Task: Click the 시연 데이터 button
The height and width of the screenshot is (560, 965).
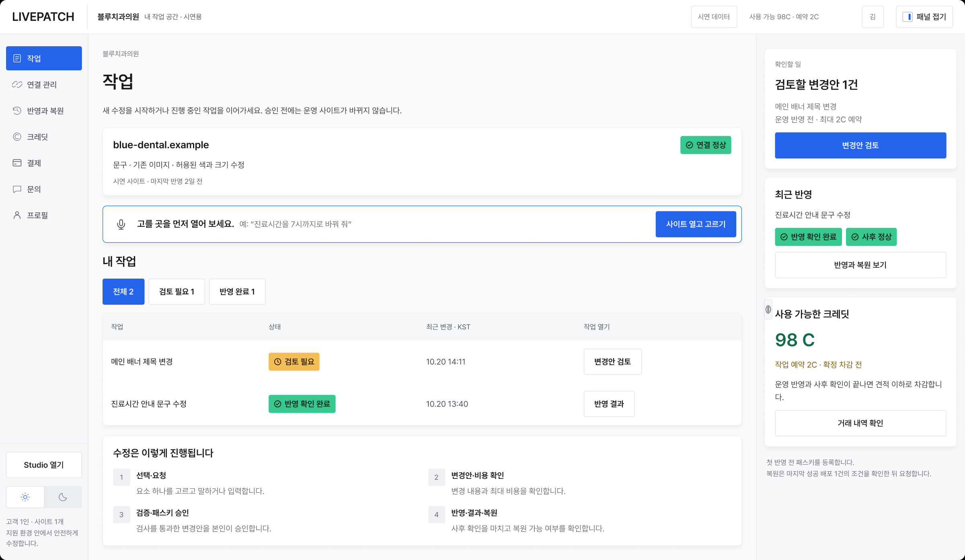Action: [x=714, y=17]
